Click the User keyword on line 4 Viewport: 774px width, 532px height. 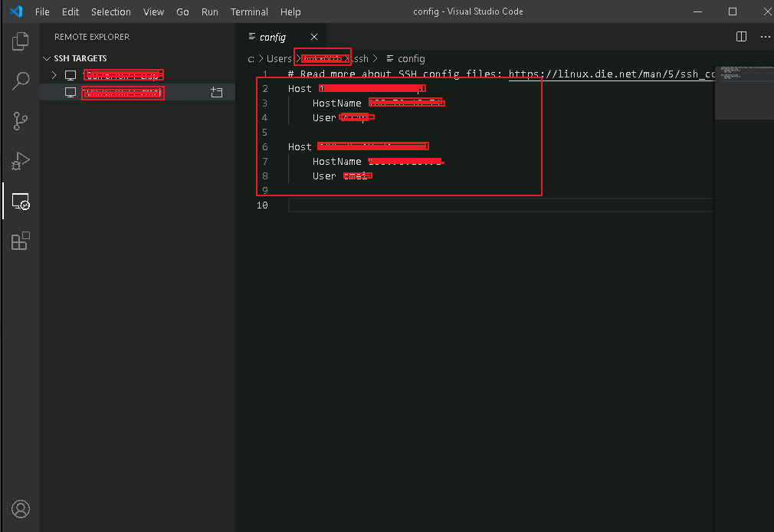click(324, 118)
